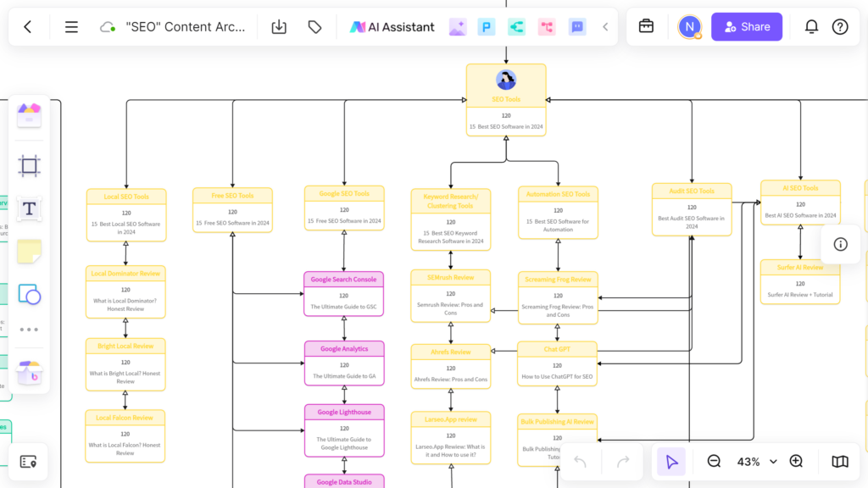Click the export download icon
The image size is (868, 488).
pos(279,27)
